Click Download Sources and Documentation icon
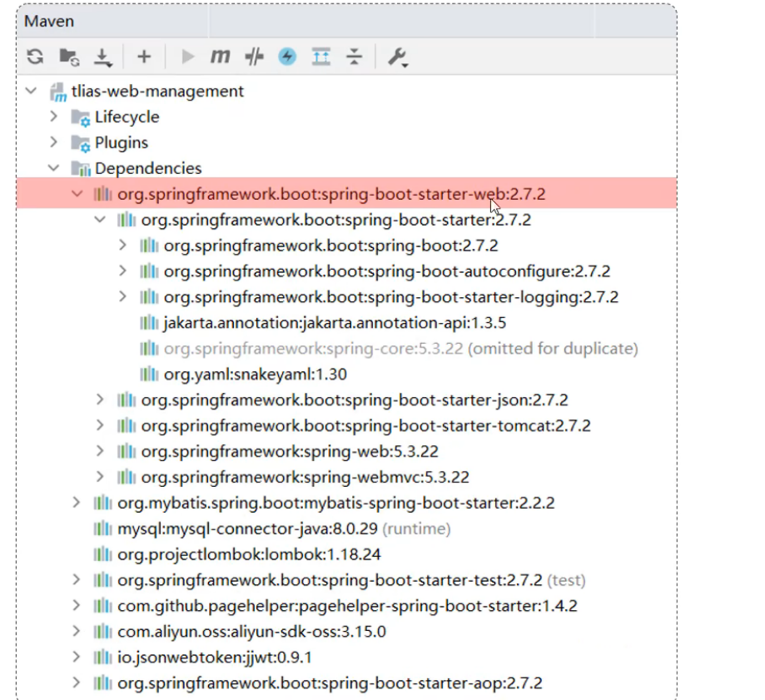 click(102, 57)
